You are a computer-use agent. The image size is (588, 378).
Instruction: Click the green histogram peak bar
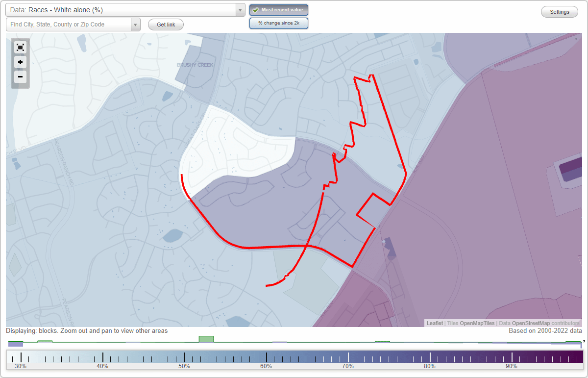click(206, 339)
